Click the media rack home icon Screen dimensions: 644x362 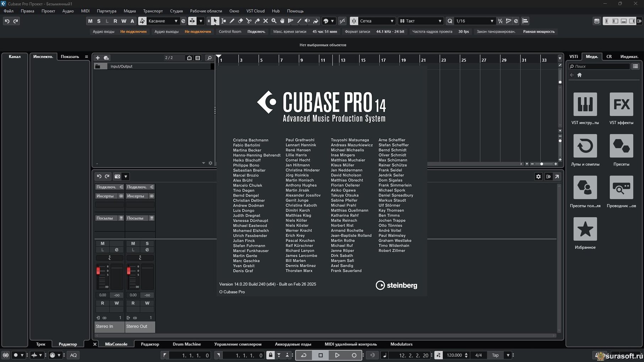579,75
